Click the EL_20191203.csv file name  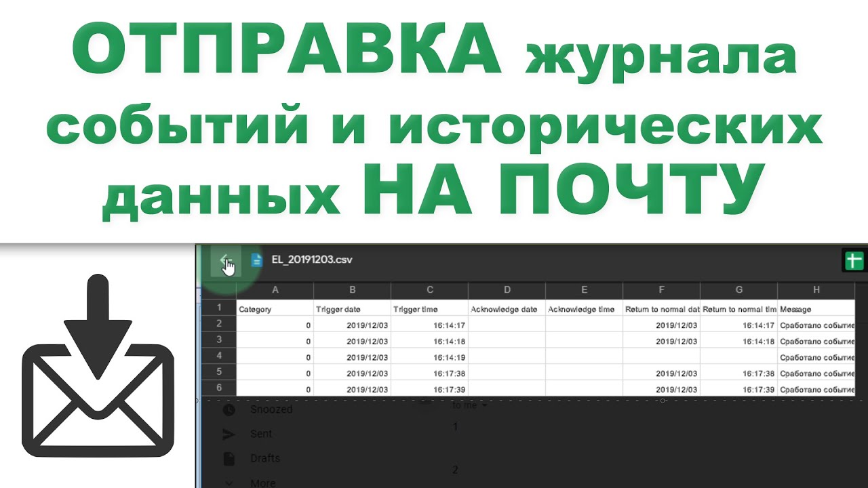311,260
